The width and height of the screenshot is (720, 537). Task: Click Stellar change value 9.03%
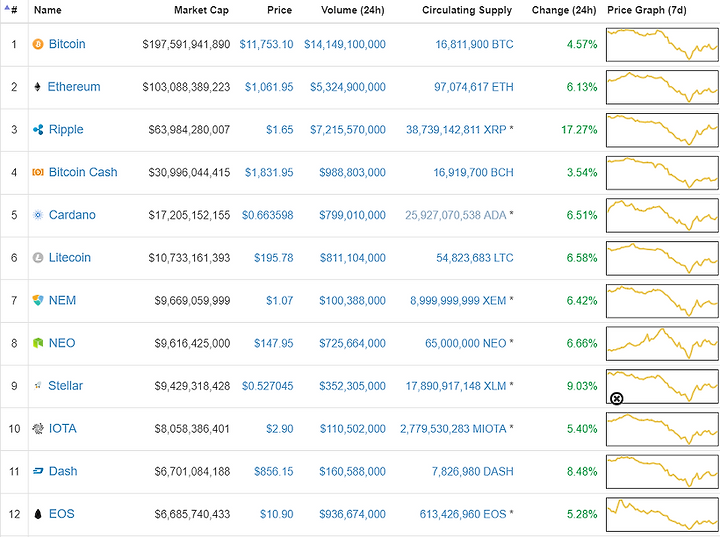[582, 386]
